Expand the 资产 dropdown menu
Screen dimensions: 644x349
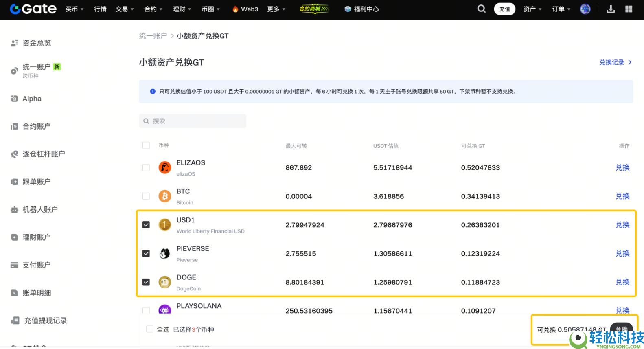[x=532, y=9]
